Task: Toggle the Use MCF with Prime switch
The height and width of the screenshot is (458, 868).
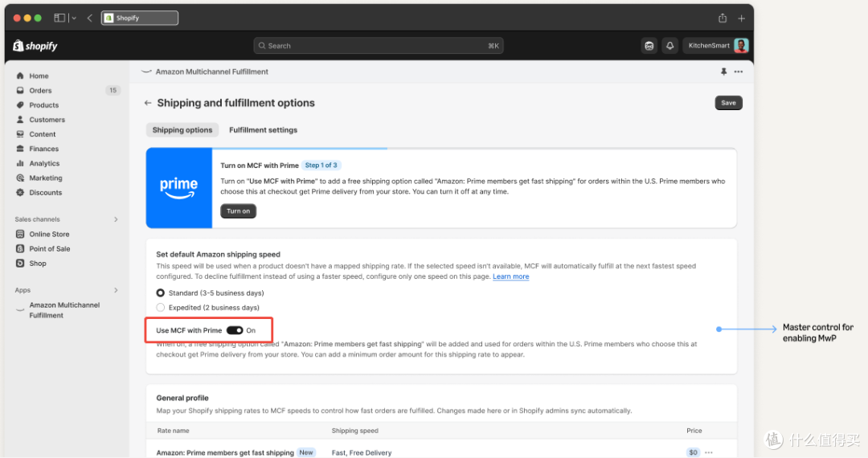Action: pyautogui.click(x=235, y=330)
